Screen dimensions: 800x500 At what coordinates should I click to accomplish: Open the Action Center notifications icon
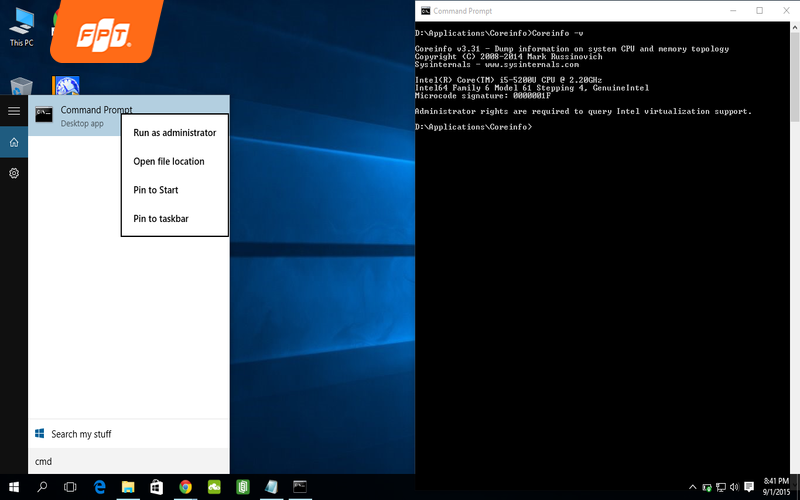click(x=749, y=487)
